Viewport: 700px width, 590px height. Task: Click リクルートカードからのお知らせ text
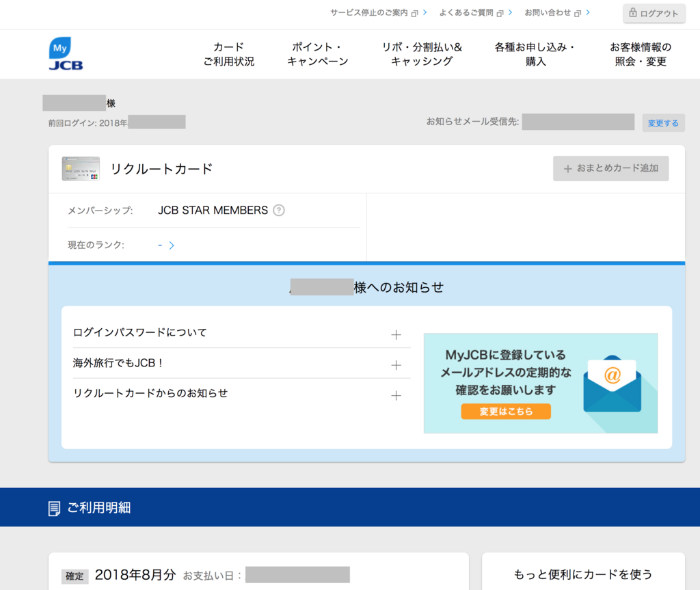[150, 393]
